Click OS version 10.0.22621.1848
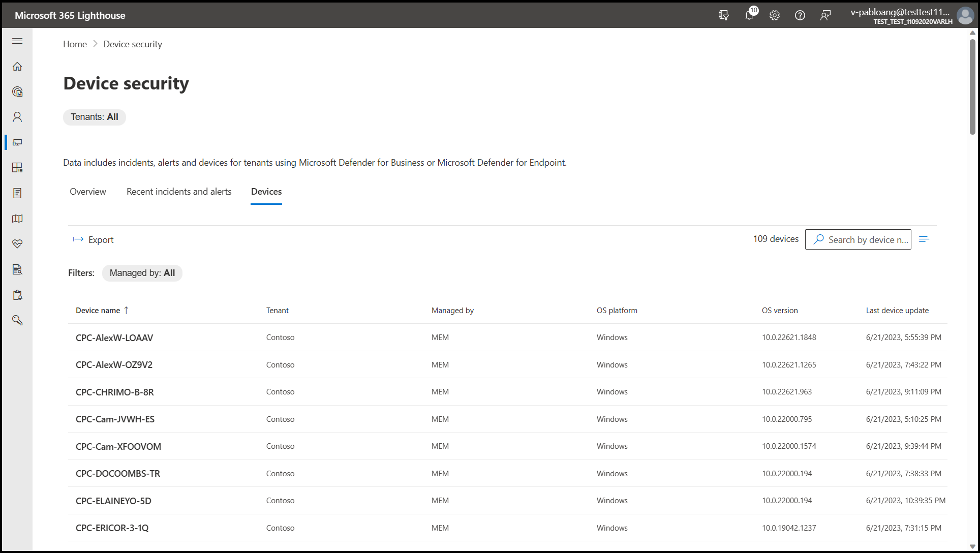Screen dimensions: 980x553 click(x=789, y=337)
